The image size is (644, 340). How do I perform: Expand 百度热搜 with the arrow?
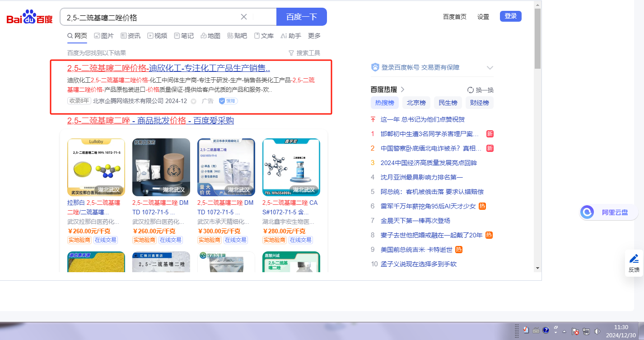tap(402, 90)
